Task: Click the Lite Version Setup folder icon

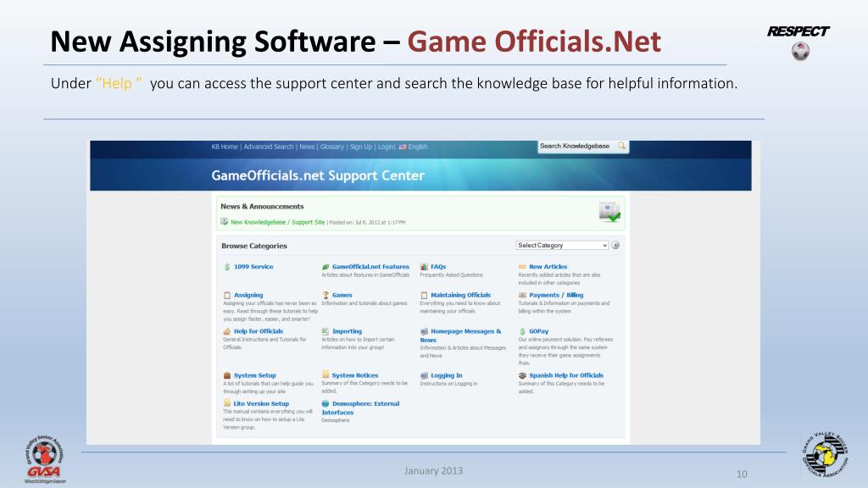Action: coord(227,403)
